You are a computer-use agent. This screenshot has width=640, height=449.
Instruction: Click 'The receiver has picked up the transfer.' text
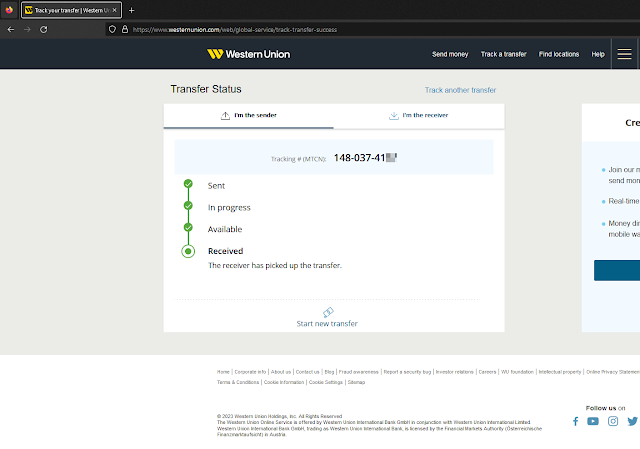coord(275,266)
